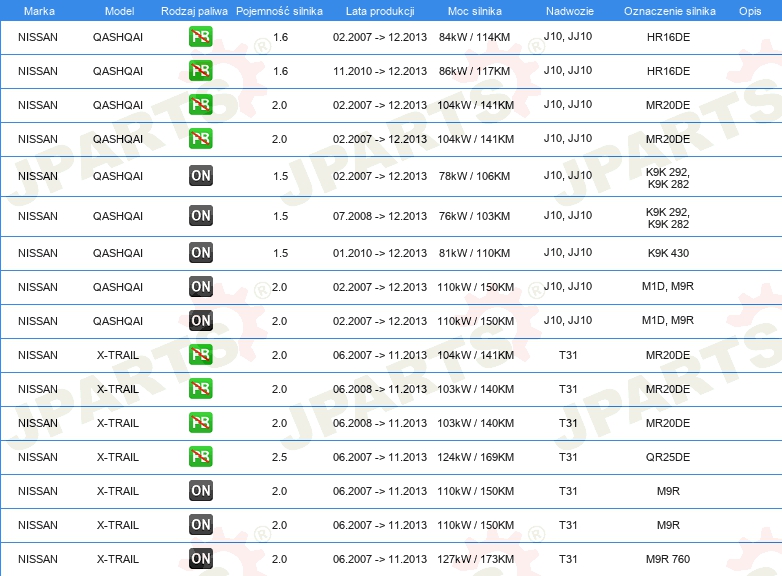Click the petrol icon in the QR25DE row
This screenshot has height=576, width=782.
[200, 456]
